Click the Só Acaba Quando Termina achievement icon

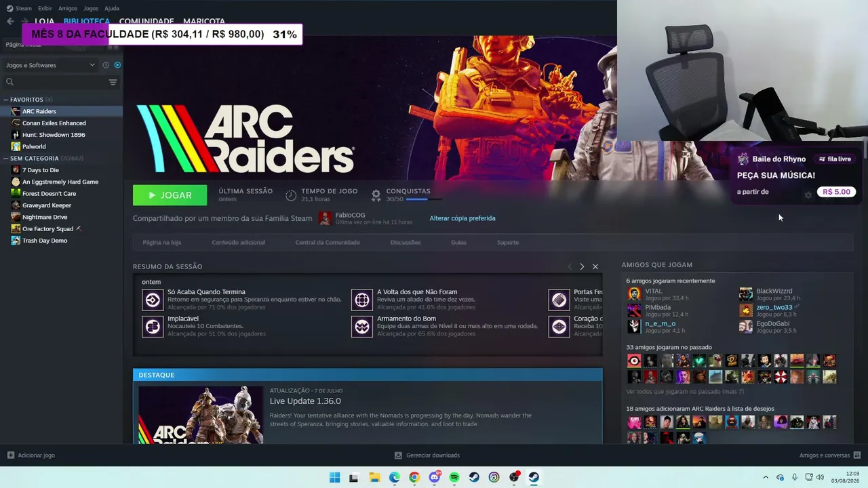pos(153,300)
